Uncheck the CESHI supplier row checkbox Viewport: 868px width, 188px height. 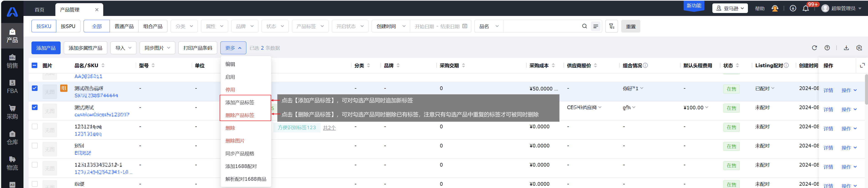coord(34,108)
